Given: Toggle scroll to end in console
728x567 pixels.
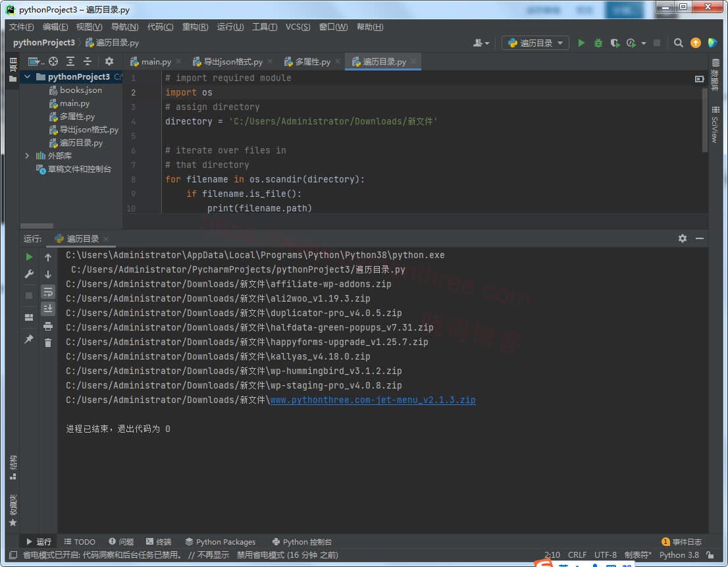Looking at the screenshot, I should pyautogui.click(x=48, y=308).
